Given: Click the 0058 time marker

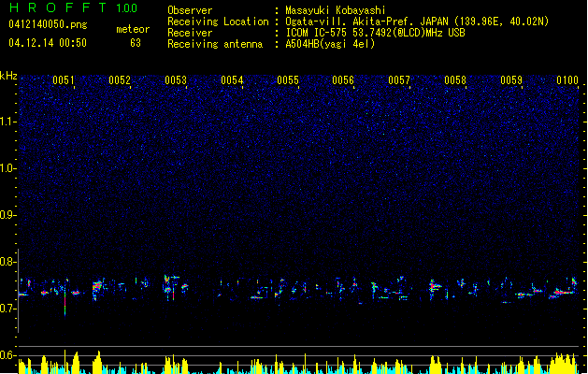Looking at the screenshot, I should (x=455, y=79).
